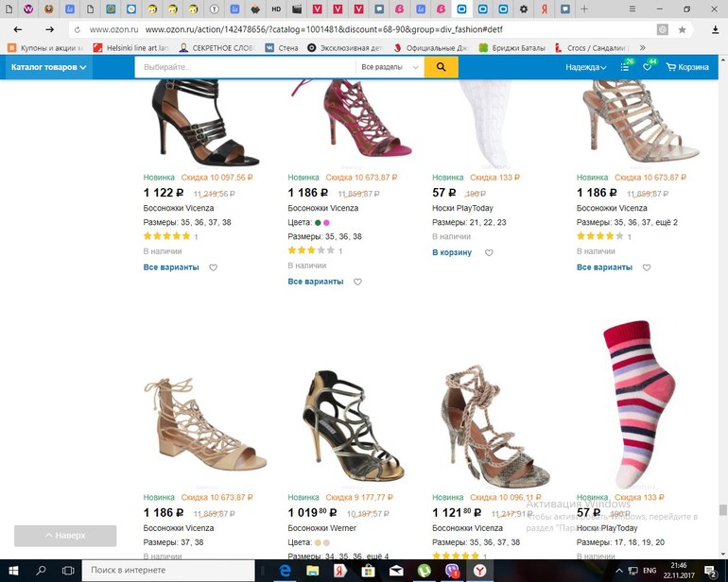Toggle favorite heart for 1 122 ₽ Vicenza sandals
The height and width of the screenshot is (582, 728).
pyautogui.click(x=213, y=267)
